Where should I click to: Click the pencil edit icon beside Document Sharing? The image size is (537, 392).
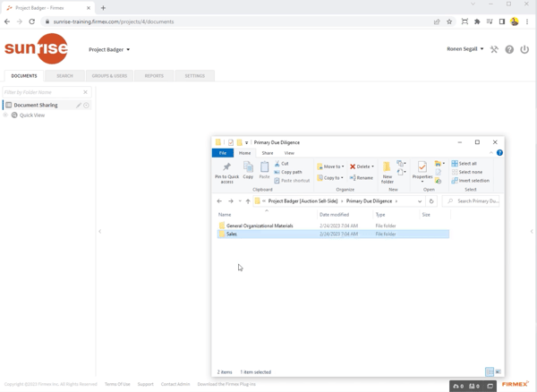[79, 105]
